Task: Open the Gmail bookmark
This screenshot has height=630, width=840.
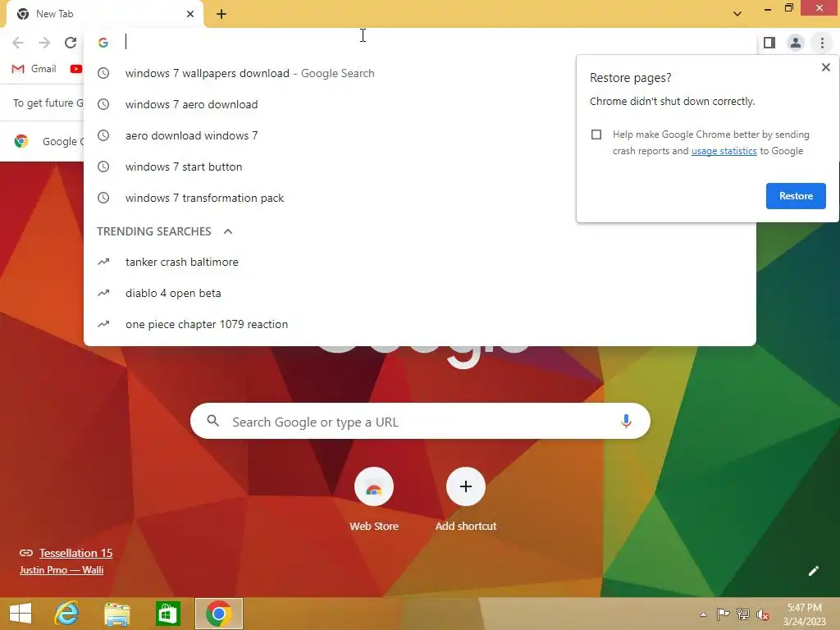Action: point(34,69)
